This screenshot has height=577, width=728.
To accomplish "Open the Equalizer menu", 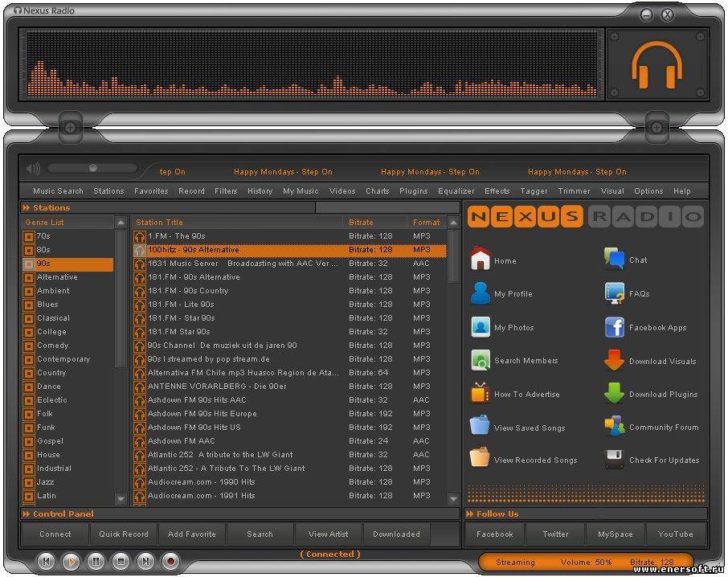I will 456,190.
